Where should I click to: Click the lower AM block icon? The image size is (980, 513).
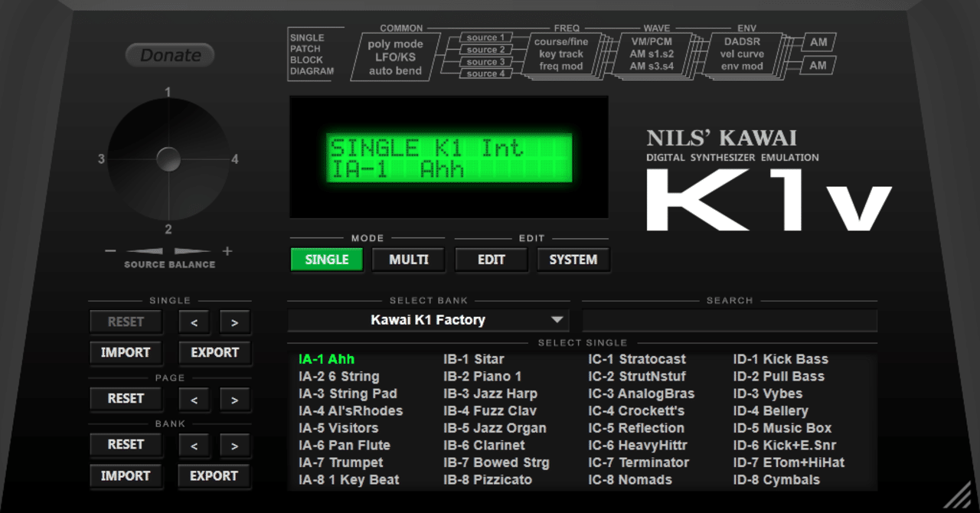point(818,66)
